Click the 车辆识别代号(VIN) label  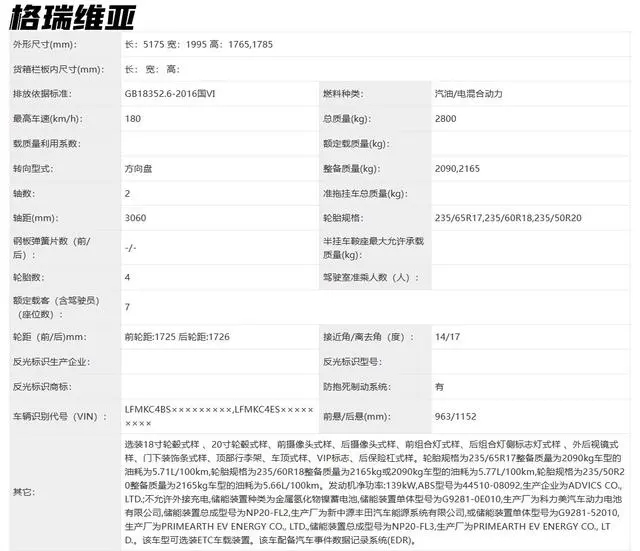pyautogui.click(x=60, y=417)
